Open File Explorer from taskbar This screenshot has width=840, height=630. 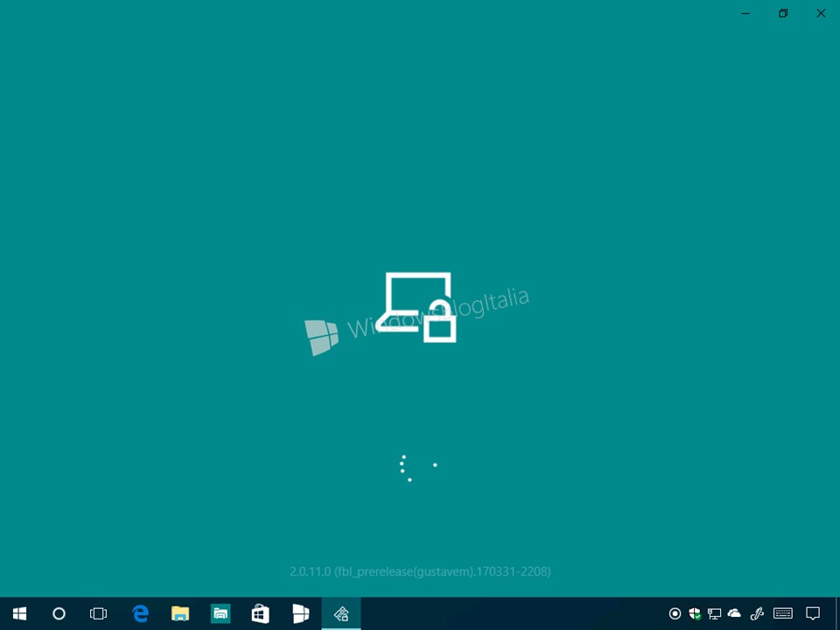[180, 613]
